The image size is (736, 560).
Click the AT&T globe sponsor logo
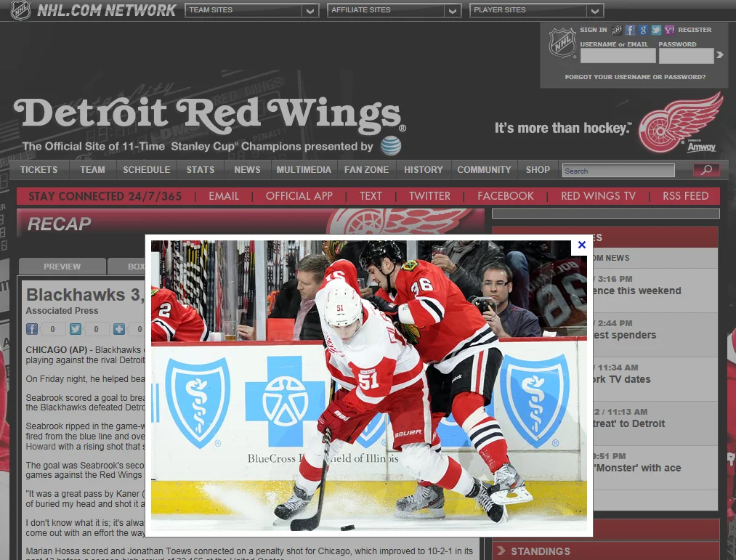pyautogui.click(x=391, y=145)
